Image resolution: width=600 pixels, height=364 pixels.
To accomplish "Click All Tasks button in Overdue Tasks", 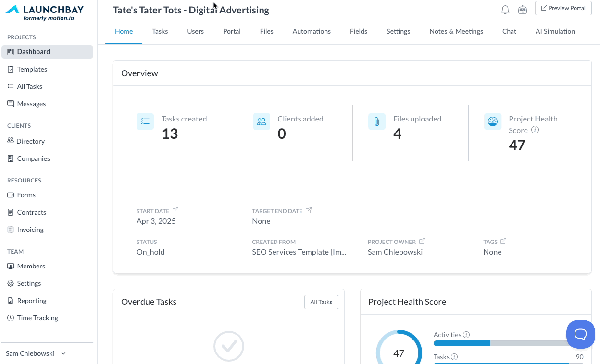I will pos(321,302).
